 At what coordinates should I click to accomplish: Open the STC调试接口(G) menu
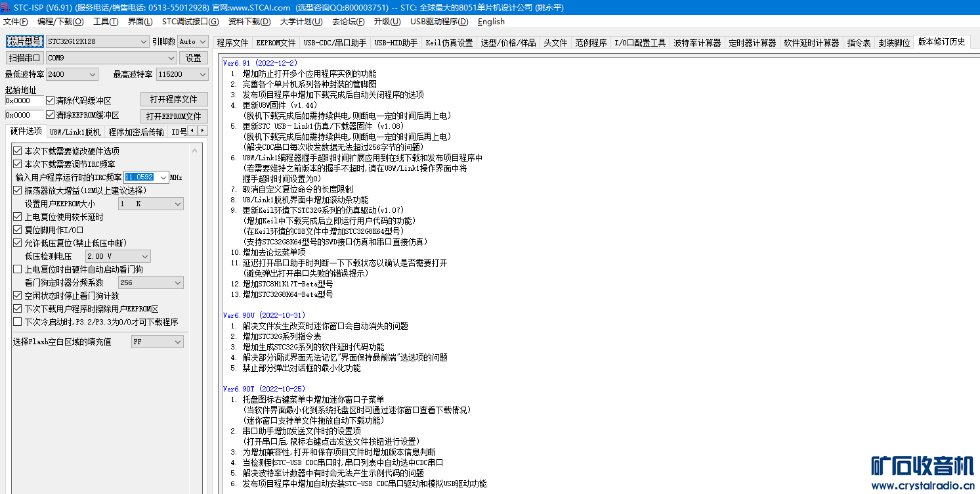(190, 22)
